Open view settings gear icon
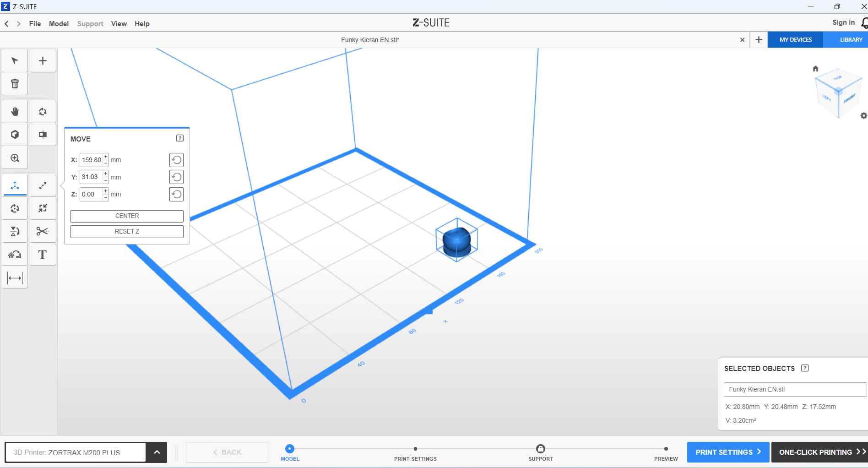The image size is (868, 468). 863,116
